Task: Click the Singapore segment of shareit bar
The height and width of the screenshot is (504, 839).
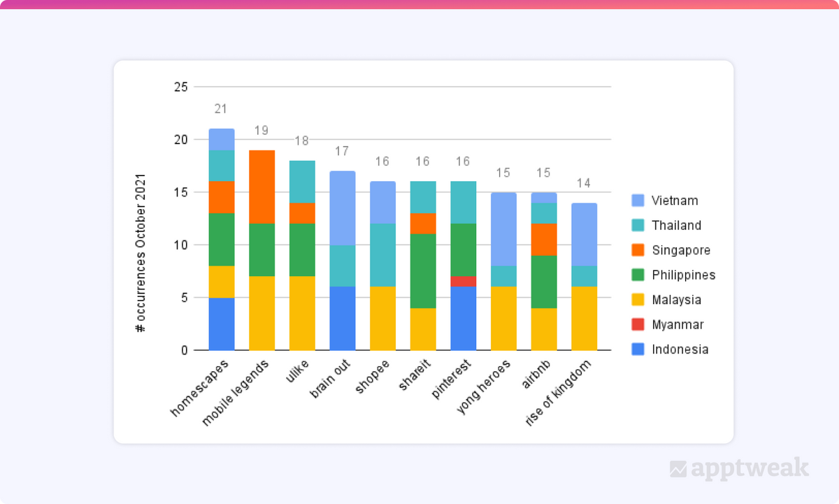Action: [x=423, y=224]
